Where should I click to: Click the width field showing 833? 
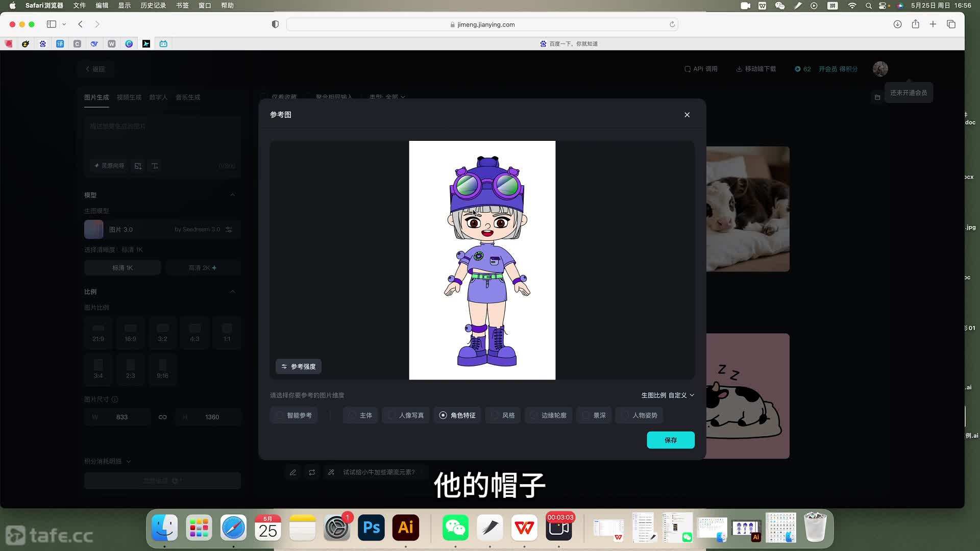point(117,417)
